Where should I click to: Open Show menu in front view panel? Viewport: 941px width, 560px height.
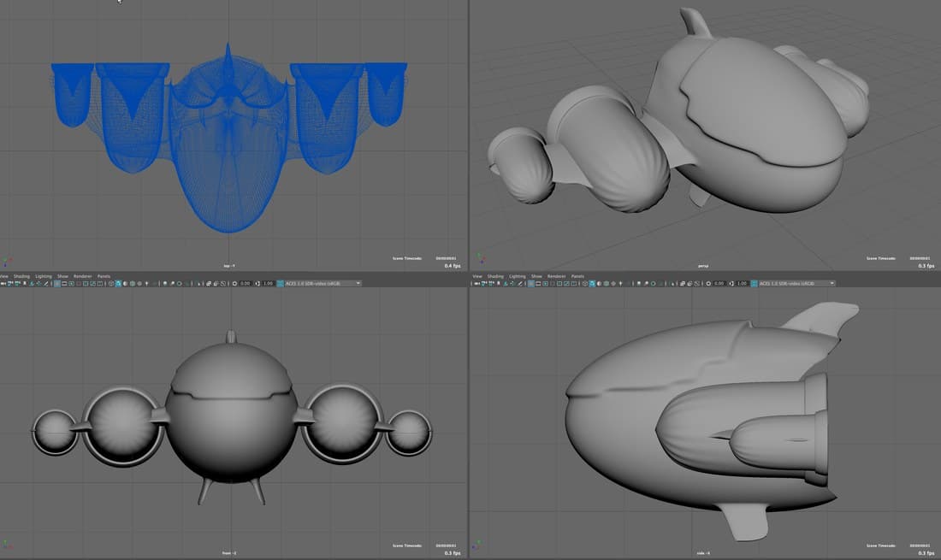point(62,276)
